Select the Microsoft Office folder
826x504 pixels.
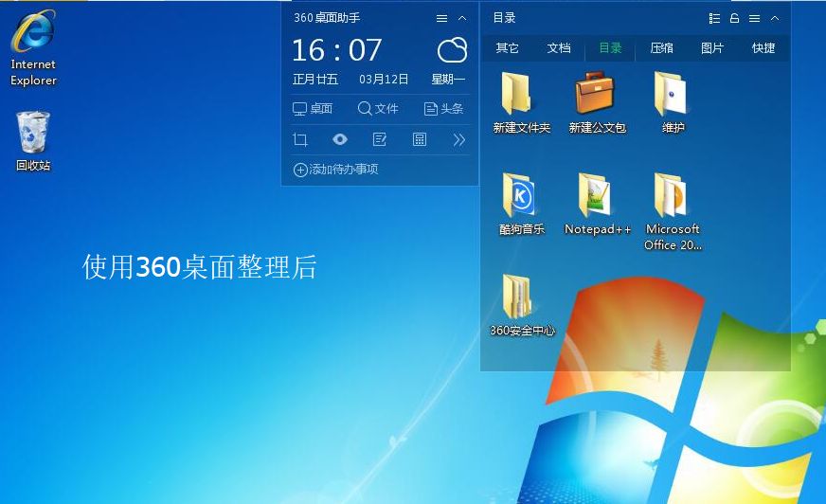tap(673, 212)
